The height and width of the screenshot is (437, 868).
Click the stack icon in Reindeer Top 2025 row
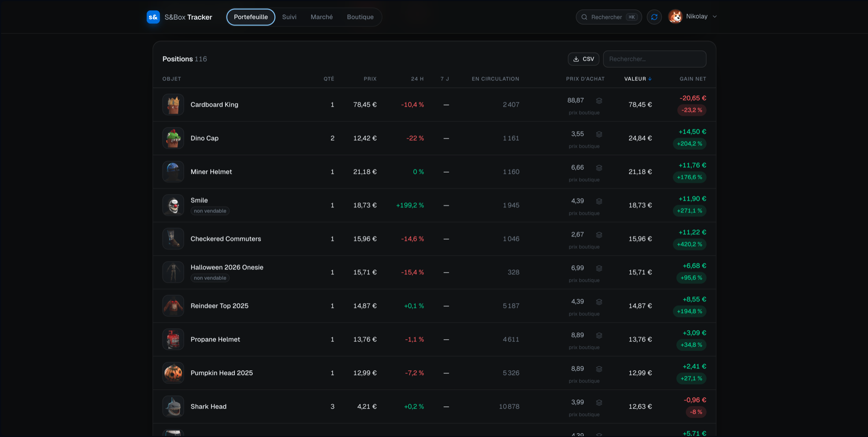click(x=599, y=302)
